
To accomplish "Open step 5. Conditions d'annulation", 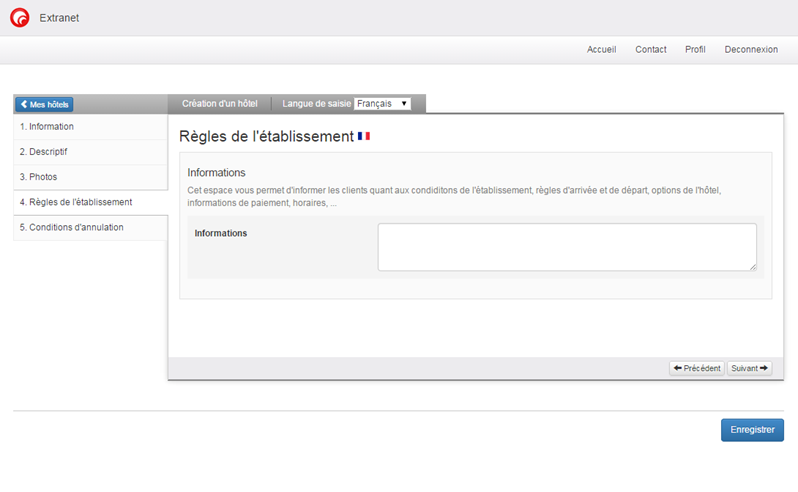I will point(72,227).
